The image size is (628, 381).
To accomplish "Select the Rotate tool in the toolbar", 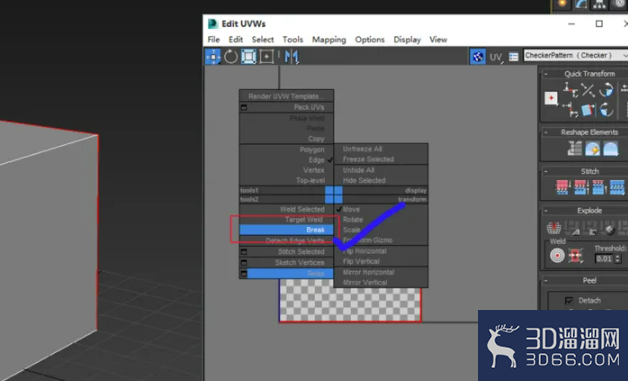I will click(231, 56).
